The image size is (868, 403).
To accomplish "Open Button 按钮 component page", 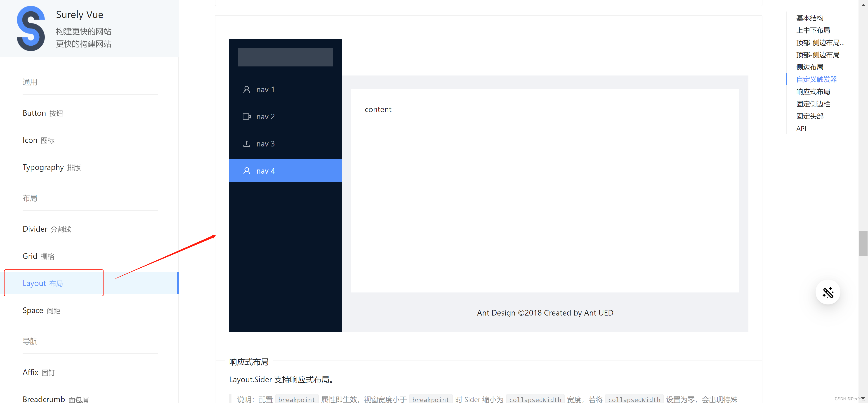I will [43, 113].
